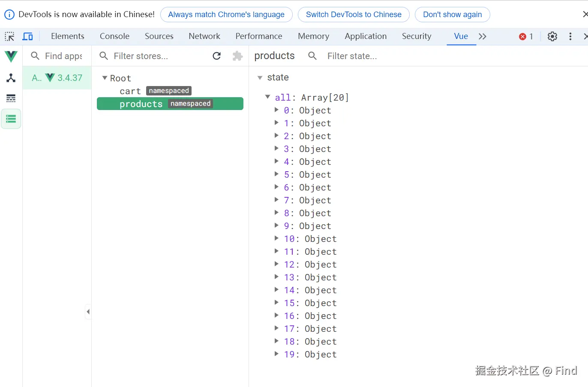Expand array item 8 Object

[x=276, y=213]
